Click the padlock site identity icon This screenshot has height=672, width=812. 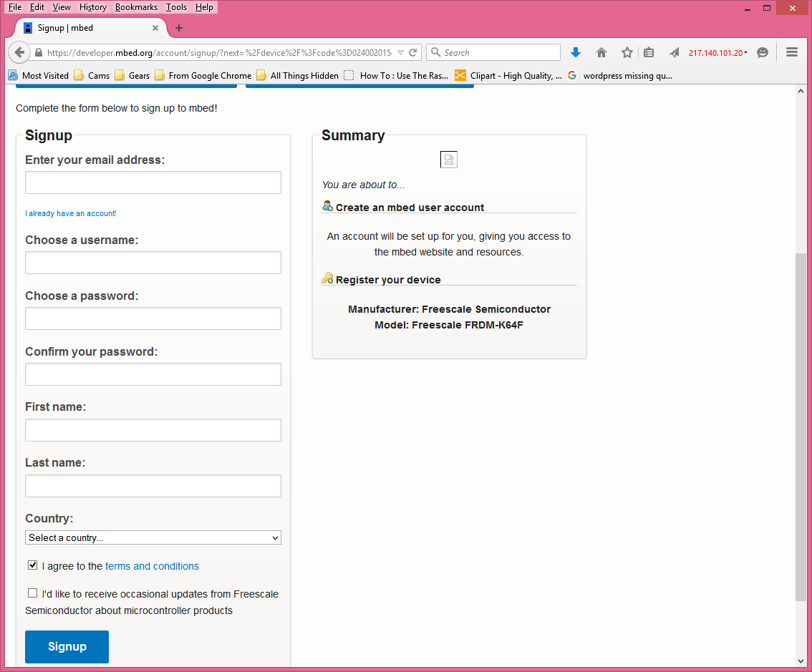[x=39, y=52]
